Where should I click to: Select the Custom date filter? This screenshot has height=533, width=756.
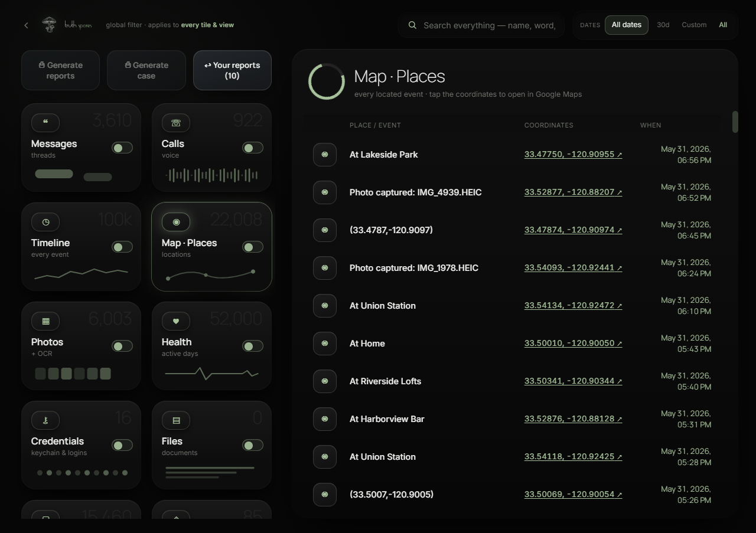[x=694, y=25]
